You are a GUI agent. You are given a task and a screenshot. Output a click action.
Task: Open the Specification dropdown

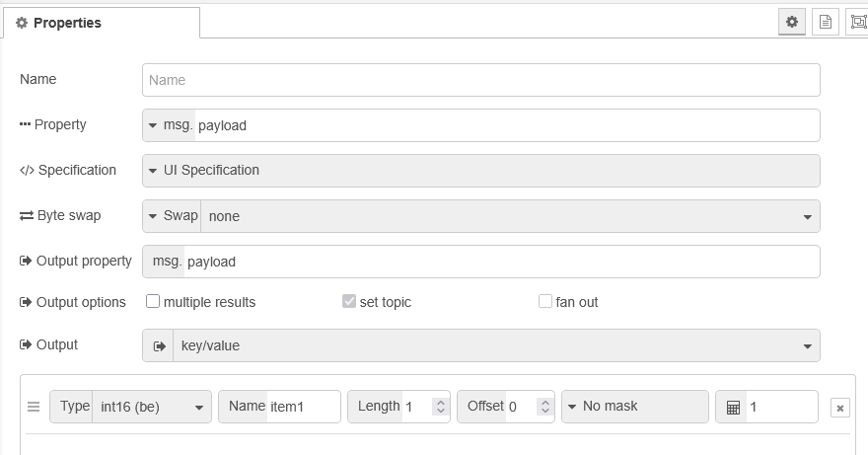pos(481,170)
